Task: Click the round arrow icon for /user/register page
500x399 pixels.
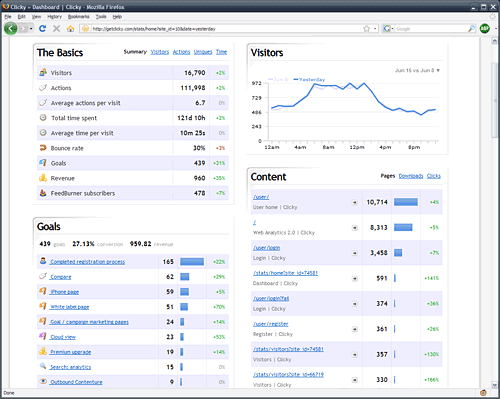Action: pos(355,329)
